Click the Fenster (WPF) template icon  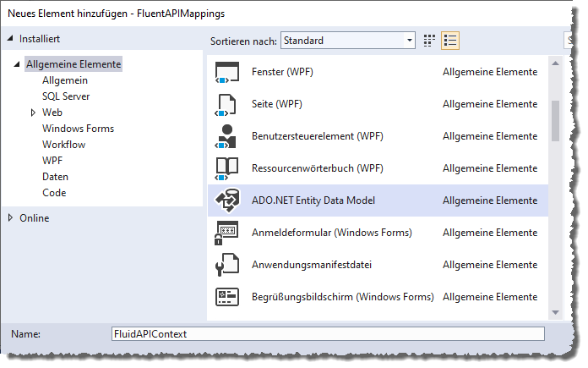227,72
